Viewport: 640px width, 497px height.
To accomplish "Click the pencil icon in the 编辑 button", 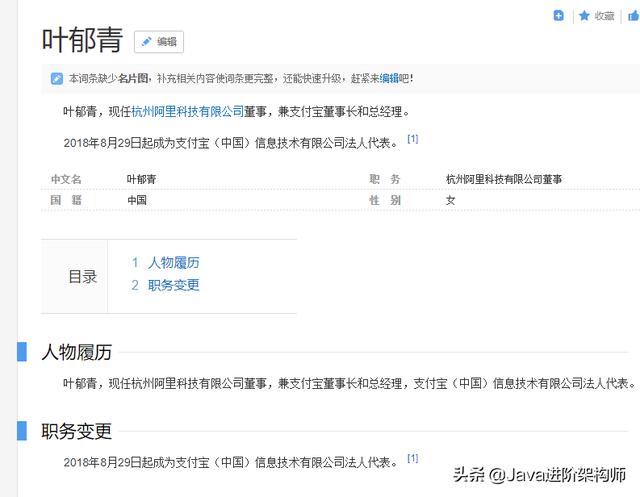I will point(146,41).
